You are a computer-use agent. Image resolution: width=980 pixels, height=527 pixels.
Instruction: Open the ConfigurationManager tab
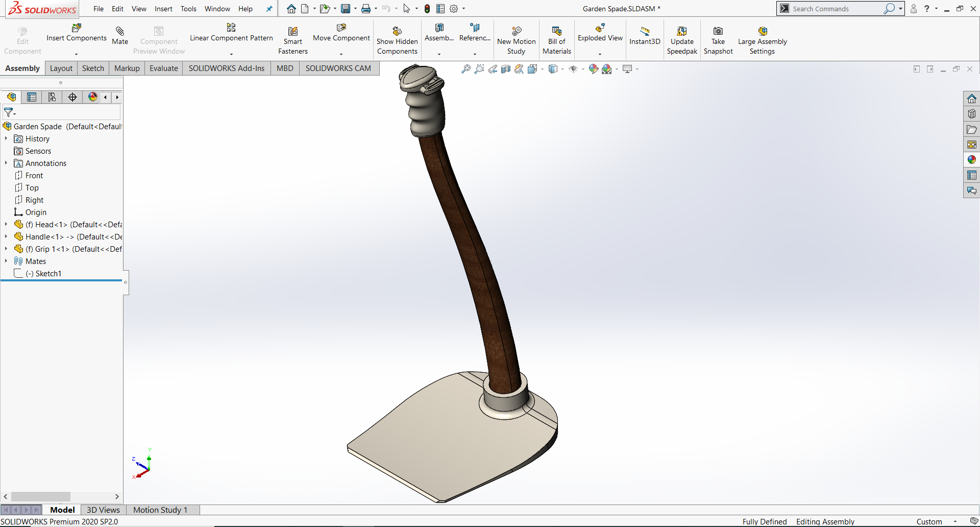click(x=52, y=97)
